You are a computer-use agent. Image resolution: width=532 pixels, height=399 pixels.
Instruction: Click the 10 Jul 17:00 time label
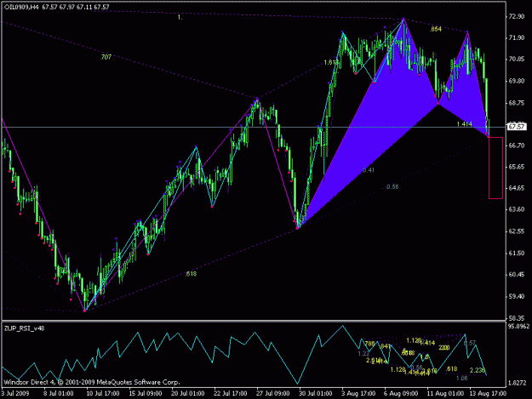[x=103, y=394]
